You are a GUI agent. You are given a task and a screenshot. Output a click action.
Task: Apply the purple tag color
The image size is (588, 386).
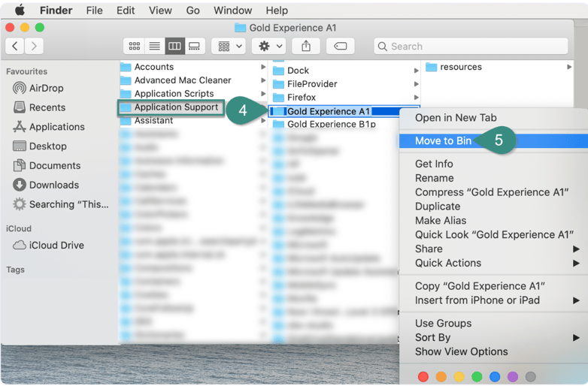coord(513,376)
